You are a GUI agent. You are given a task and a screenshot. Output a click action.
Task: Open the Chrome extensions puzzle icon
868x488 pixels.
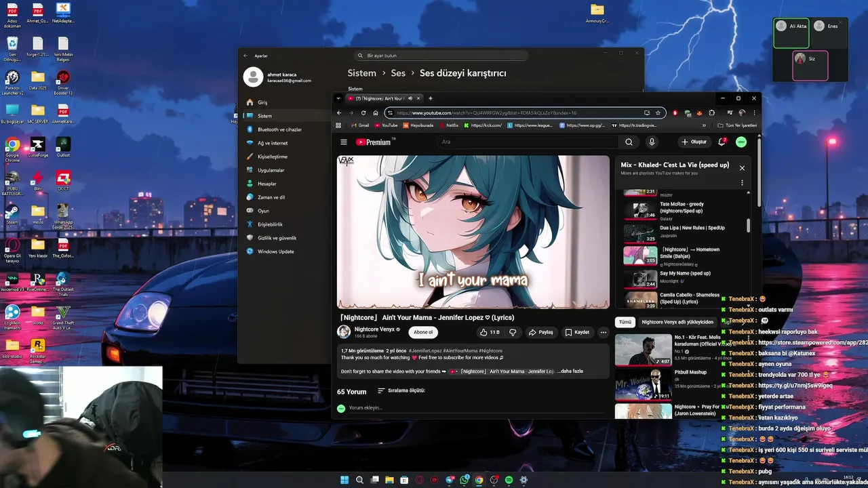click(x=712, y=113)
